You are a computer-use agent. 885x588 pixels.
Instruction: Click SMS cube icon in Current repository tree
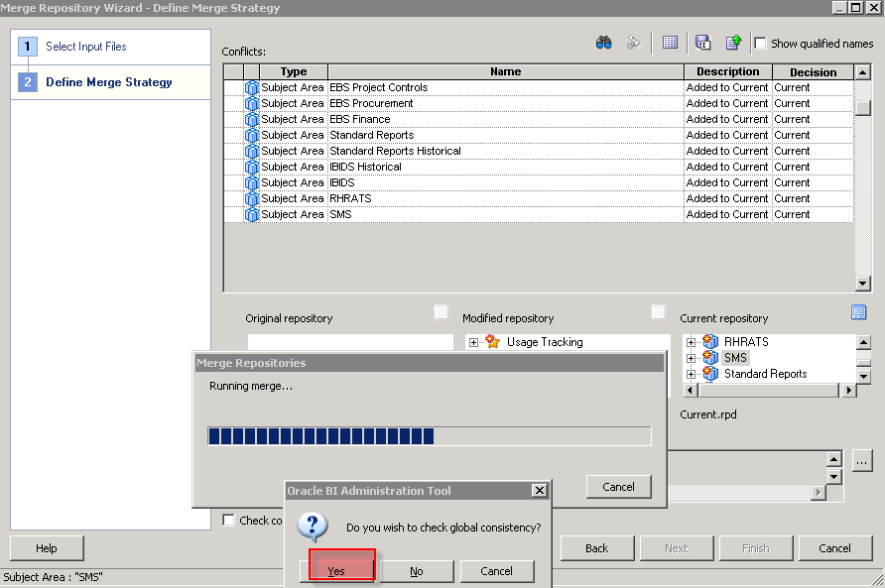(x=710, y=357)
